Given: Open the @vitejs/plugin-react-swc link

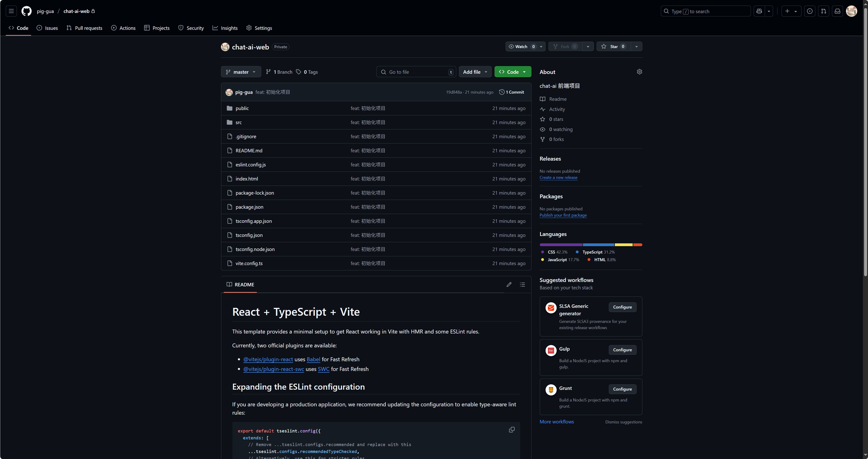Looking at the screenshot, I should click(274, 369).
